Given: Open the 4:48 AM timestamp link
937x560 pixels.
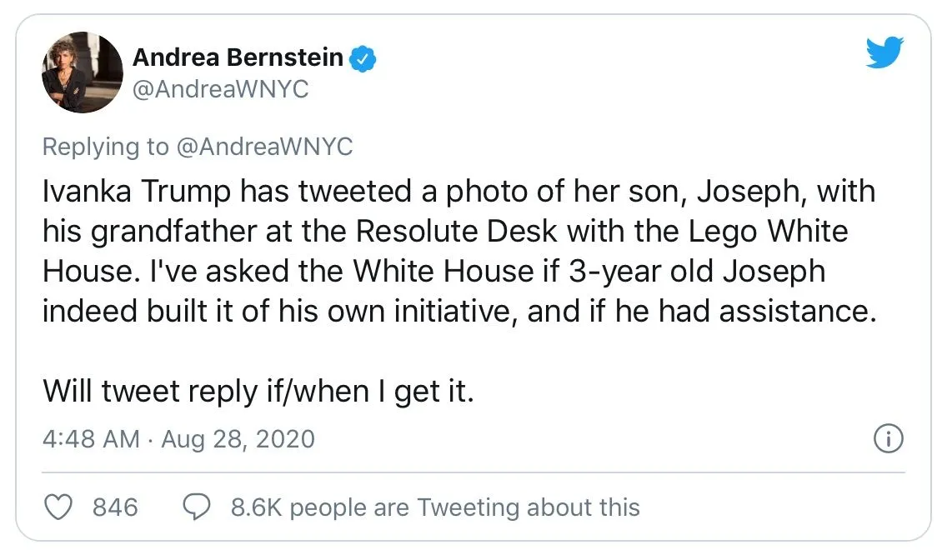Looking at the screenshot, I should [x=90, y=439].
